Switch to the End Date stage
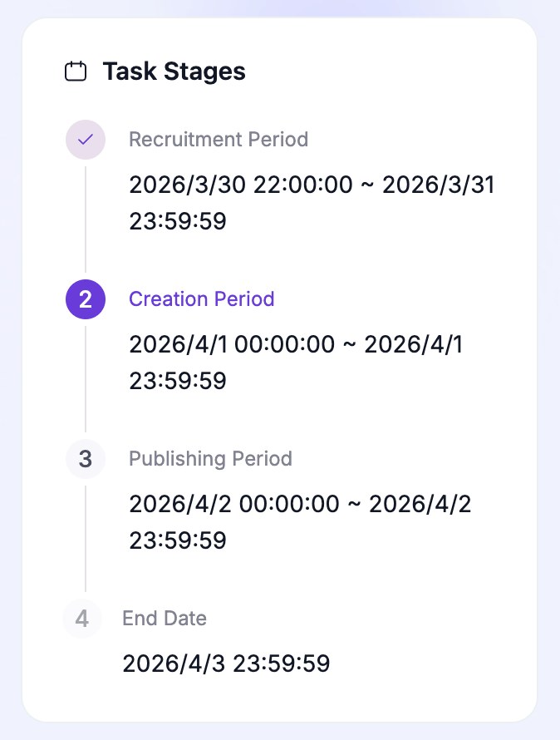Viewport: 560px width, 740px height. (x=165, y=619)
